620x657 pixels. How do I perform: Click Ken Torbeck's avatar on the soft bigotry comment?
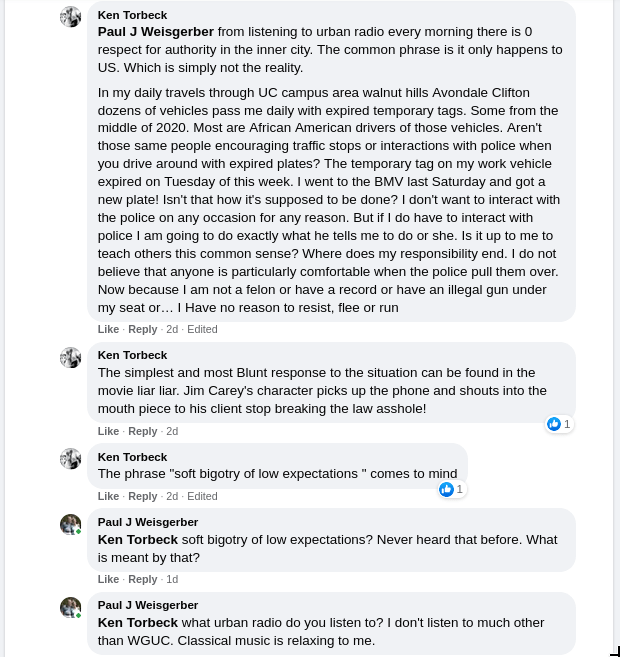(x=70, y=458)
